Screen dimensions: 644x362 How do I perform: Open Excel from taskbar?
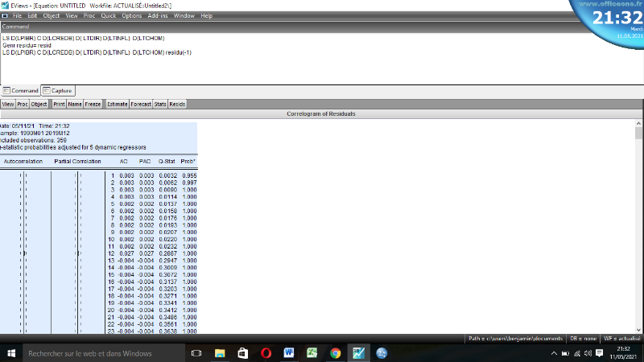click(x=312, y=353)
